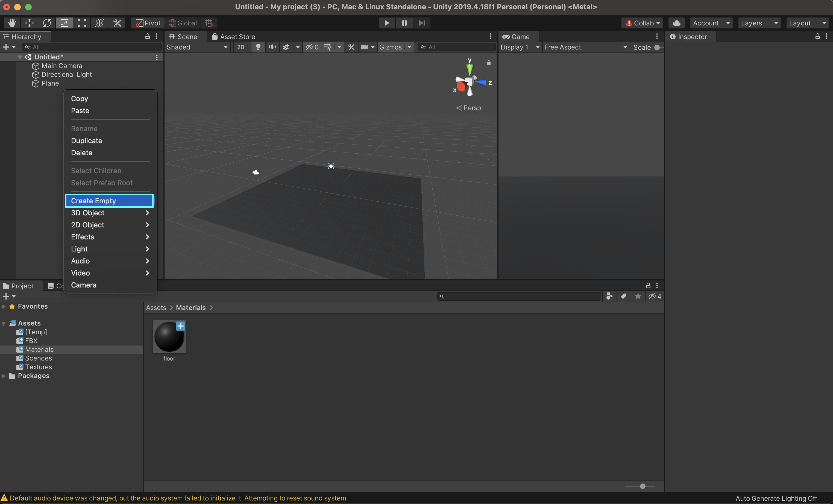
Task: Toggle 2D scene view mode
Action: point(240,47)
